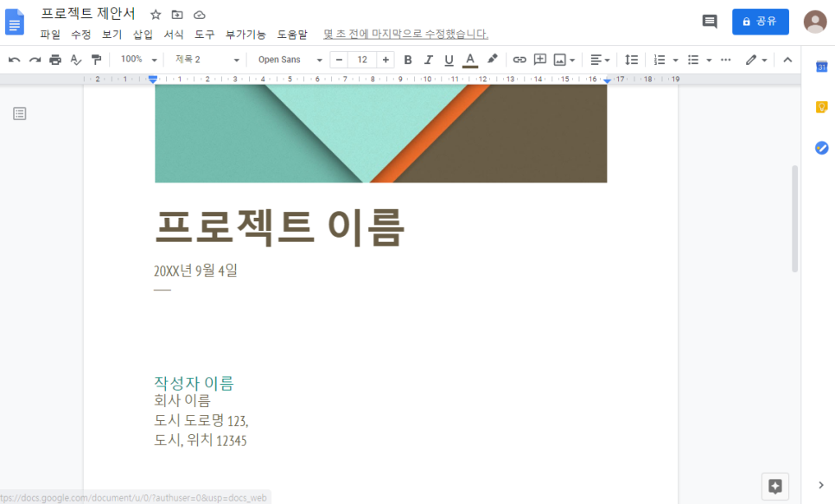
Task: Open Google Tasks side panel
Action: (x=822, y=148)
